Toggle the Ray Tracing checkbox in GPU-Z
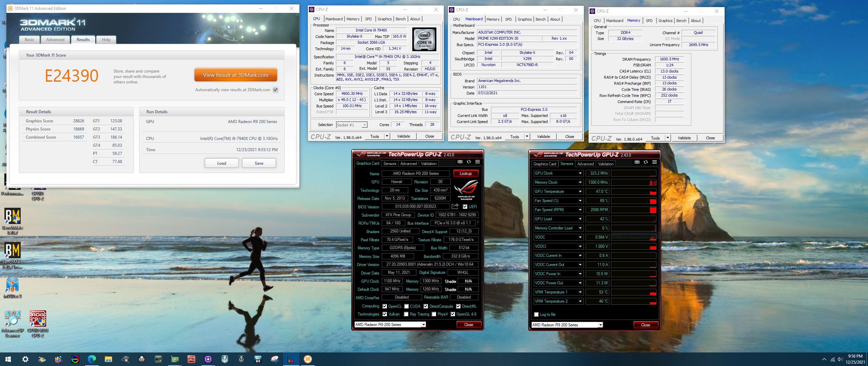Screen dimensions: 868x366 406,314
